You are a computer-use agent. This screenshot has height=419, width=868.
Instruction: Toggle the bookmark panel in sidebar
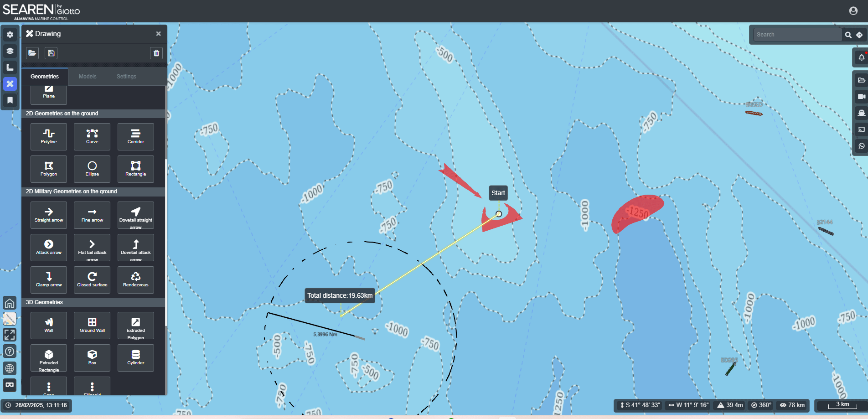click(x=10, y=100)
